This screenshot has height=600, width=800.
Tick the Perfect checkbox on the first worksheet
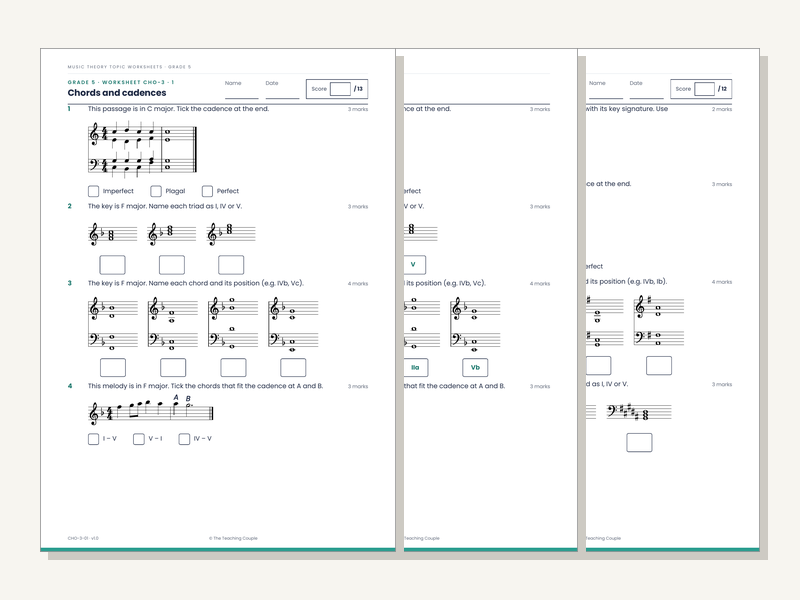coord(207,191)
